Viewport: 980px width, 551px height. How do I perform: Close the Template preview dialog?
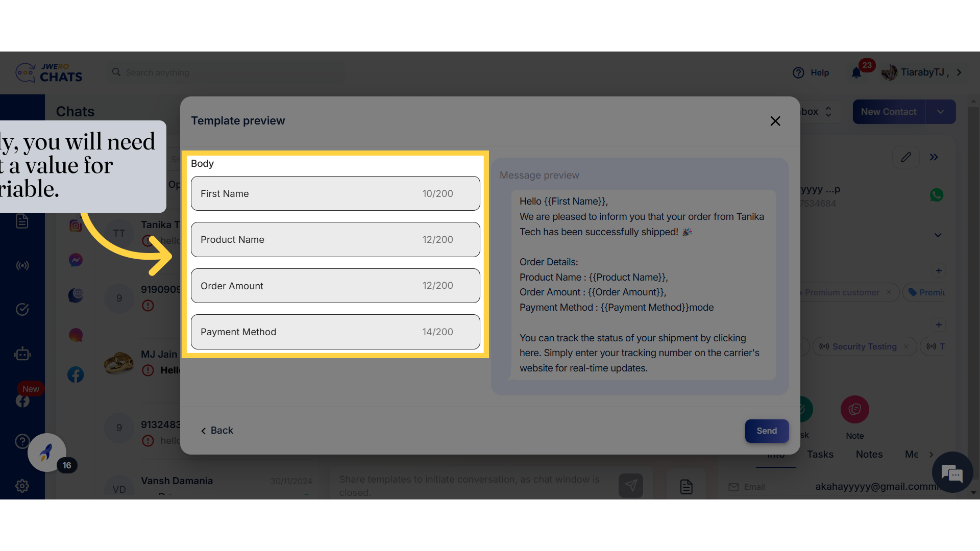tap(775, 121)
